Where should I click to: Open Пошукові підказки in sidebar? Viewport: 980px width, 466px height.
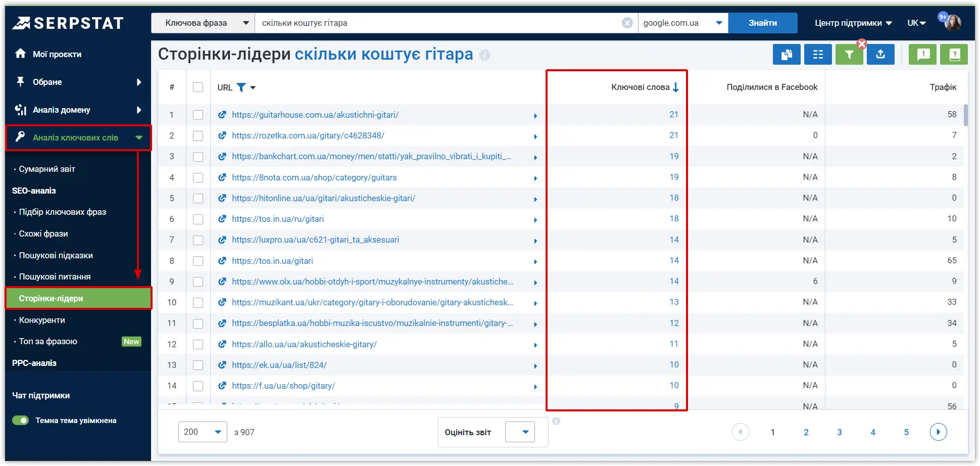(x=56, y=255)
